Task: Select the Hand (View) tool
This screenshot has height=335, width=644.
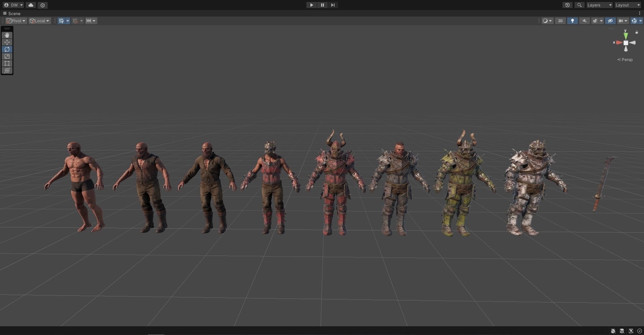Action: point(7,35)
